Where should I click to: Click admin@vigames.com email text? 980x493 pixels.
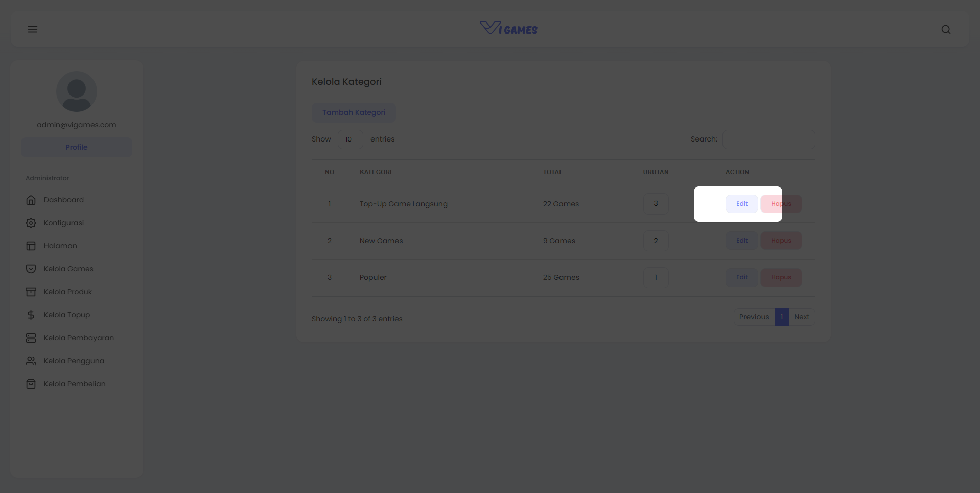pos(77,125)
